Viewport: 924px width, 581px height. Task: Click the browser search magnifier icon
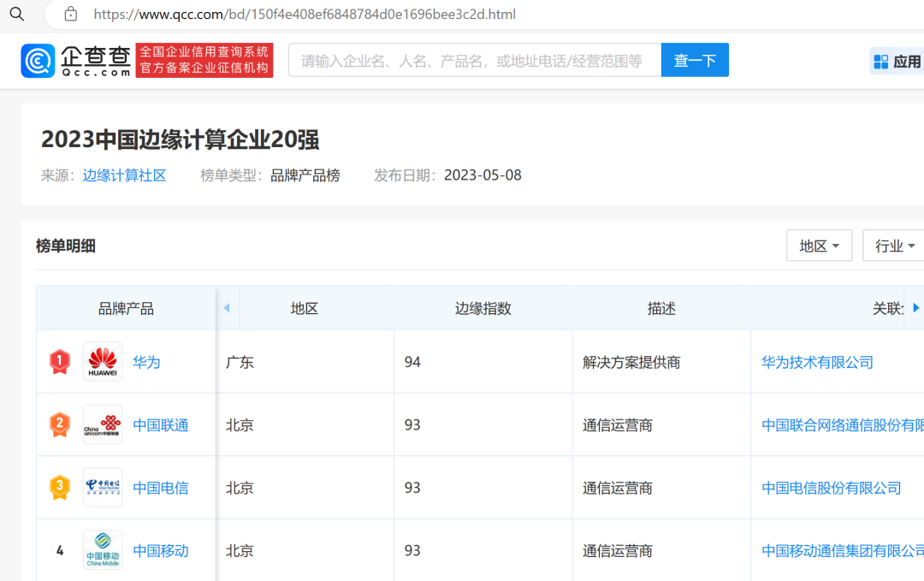[17, 14]
